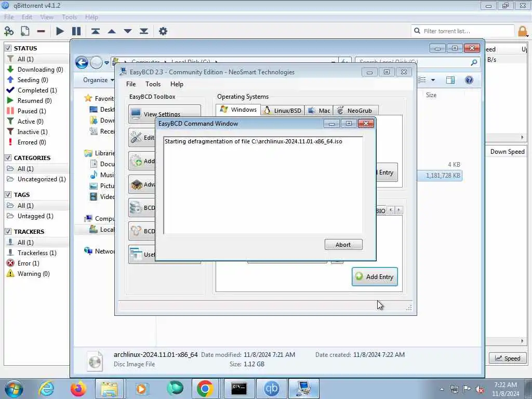This screenshot has width=532, height=399.
Task: Switch to the Windows tab in EasyBCD
Action: tap(238, 110)
